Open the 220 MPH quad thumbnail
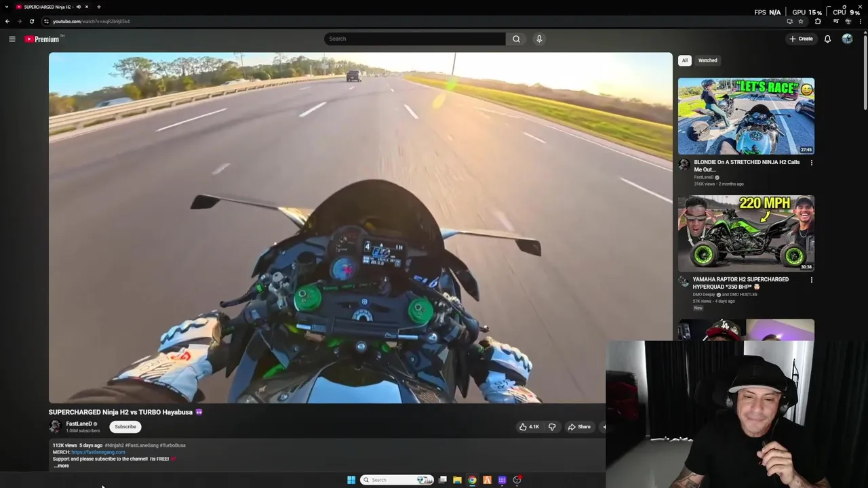The height and width of the screenshot is (488, 868). (x=746, y=233)
